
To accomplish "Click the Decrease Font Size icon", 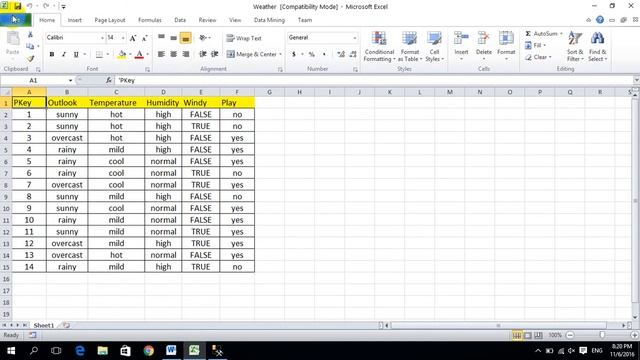I will 144,38.
